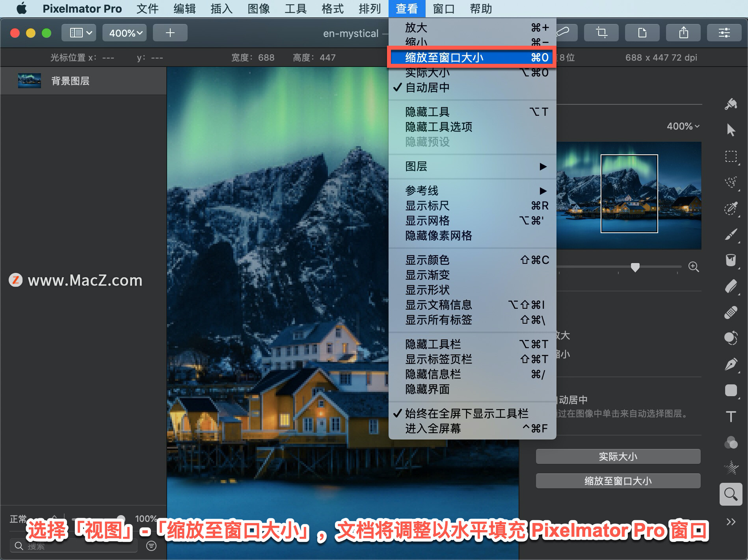Click the Add plus toolbar button
The image size is (748, 560).
[170, 33]
